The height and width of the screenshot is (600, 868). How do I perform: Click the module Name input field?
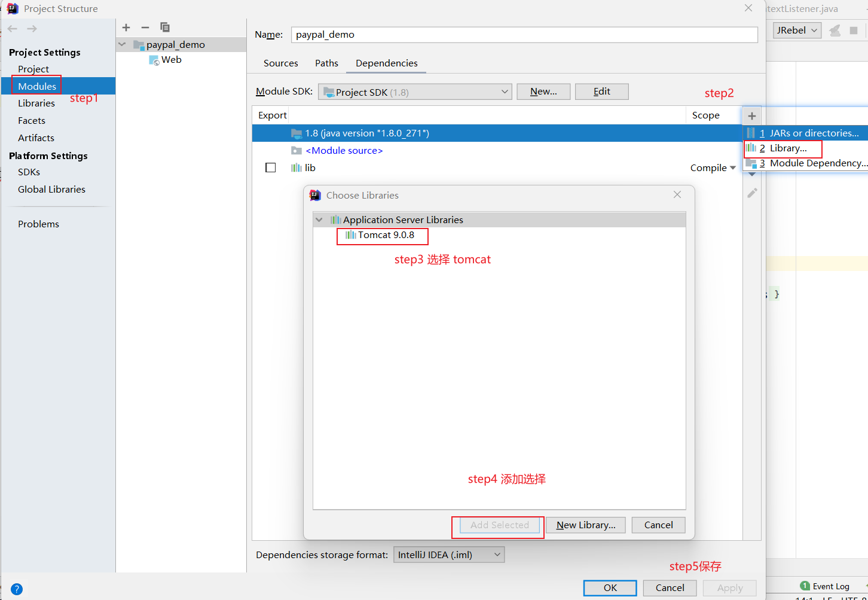tap(524, 35)
